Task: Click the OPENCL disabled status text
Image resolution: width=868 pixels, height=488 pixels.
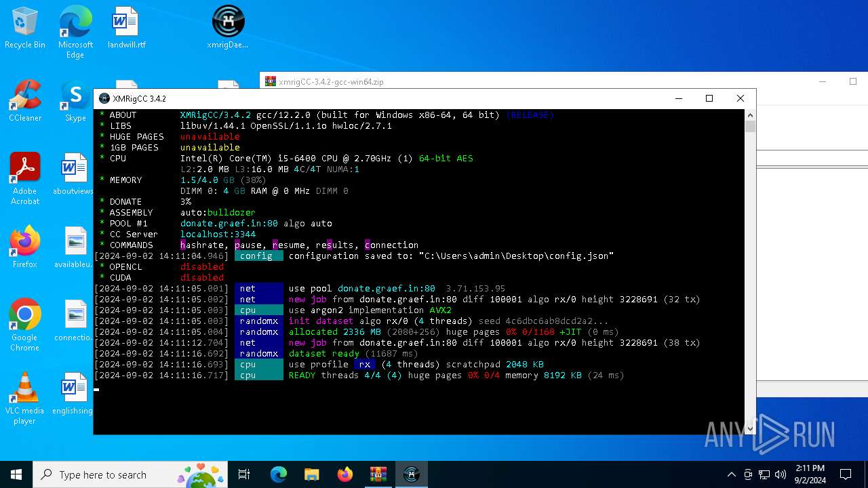Action: pos(201,266)
